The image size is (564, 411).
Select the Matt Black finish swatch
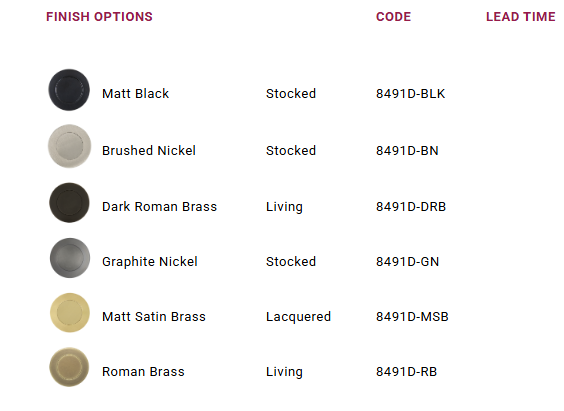[x=69, y=90]
